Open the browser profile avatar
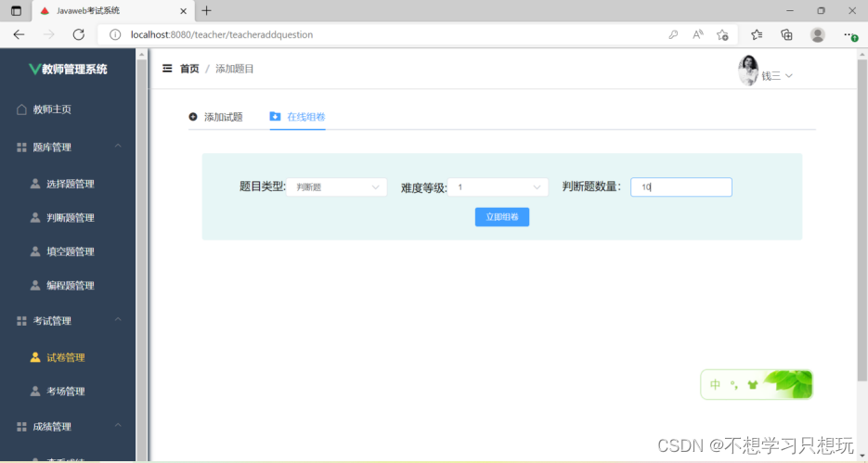The width and height of the screenshot is (868, 463). (818, 34)
